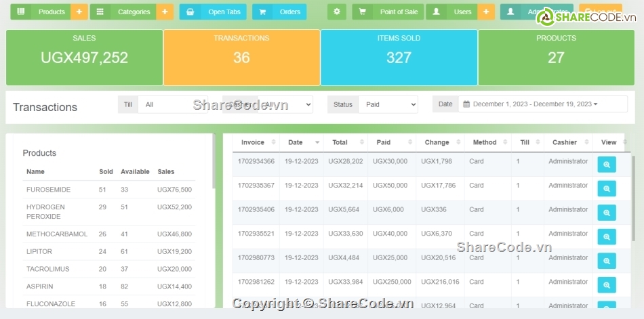Open settings with the gear icon
The height and width of the screenshot is (319, 644).
tap(337, 12)
